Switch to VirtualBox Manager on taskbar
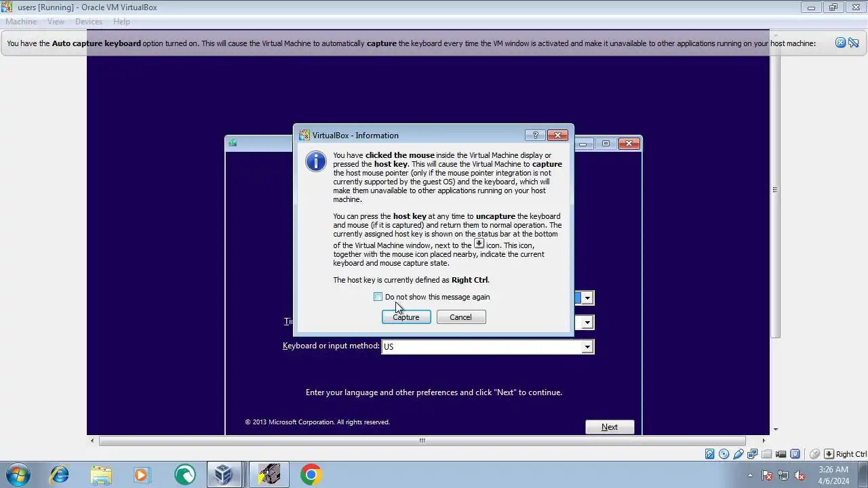Viewport: 868px width, 488px height. [x=224, y=474]
